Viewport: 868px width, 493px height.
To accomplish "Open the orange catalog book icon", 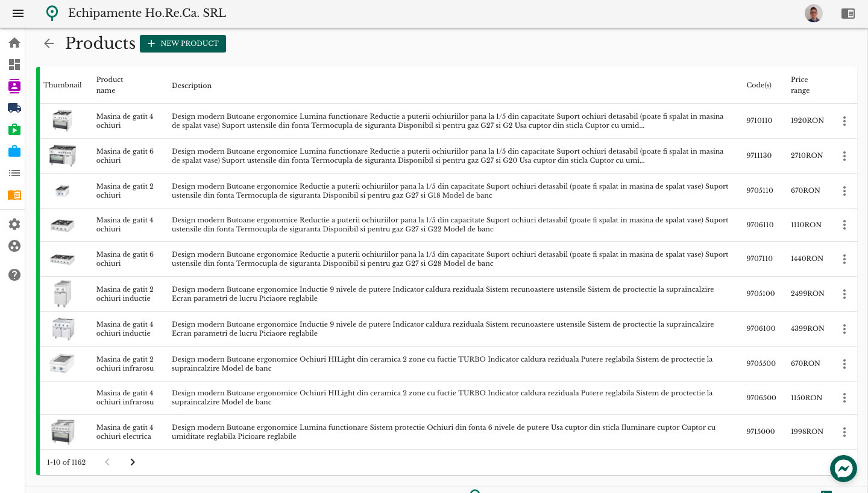I will [x=14, y=195].
